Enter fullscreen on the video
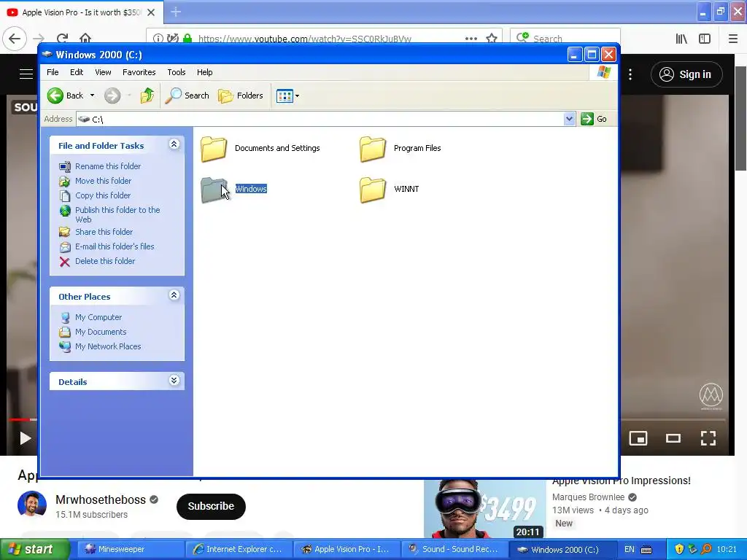This screenshot has height=560, width=747. tap(708, 438)
